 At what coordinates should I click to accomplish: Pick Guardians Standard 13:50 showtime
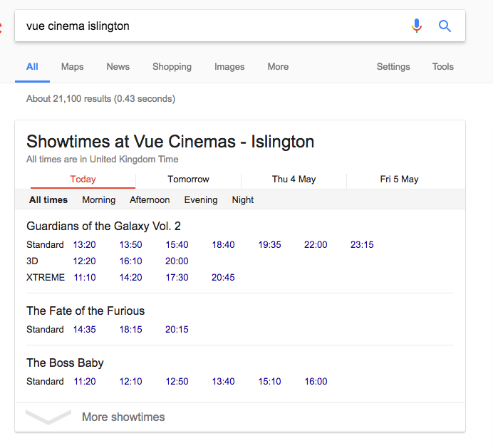[131, 244]
